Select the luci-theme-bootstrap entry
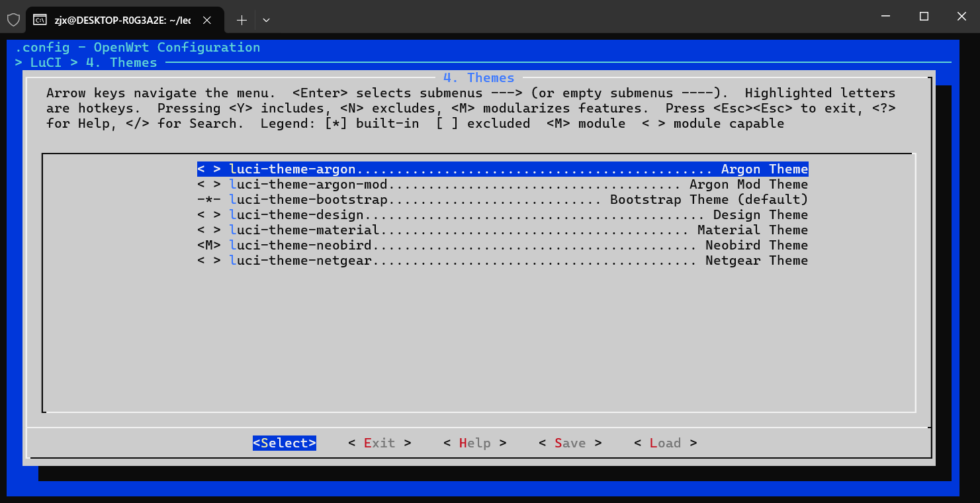Image resolution: width=980 pixels, height=503 pixels. pos(308,200)
